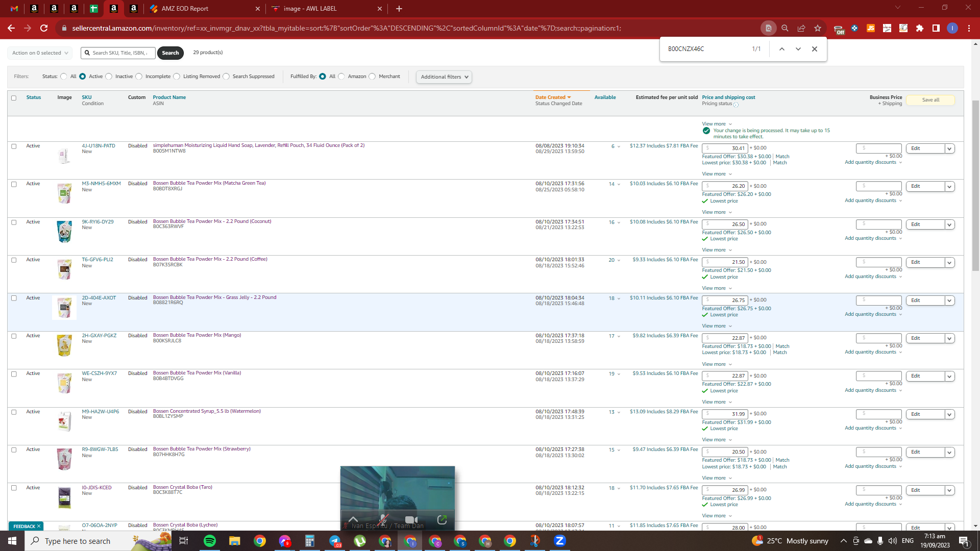Open the Chrome three-dot menu
Image resolution: width=980 pixels, height=551 pixels.
click(x=969, y=28)
